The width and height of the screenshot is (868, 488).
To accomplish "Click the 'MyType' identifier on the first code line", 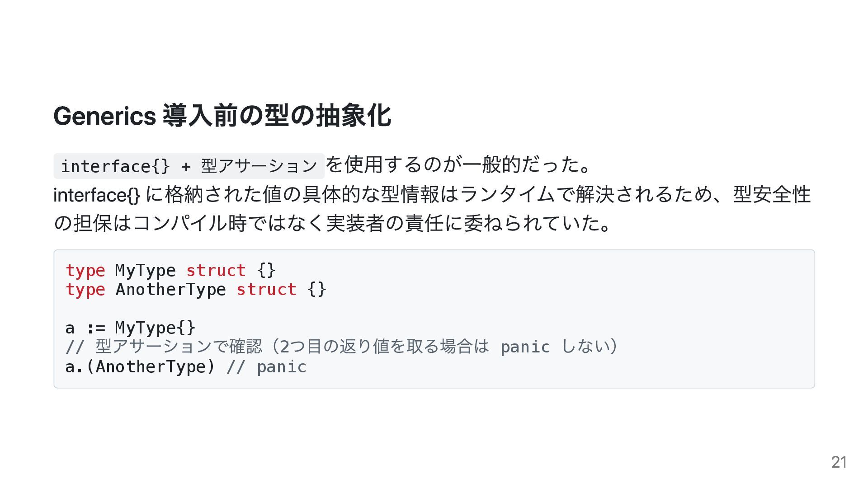I will coord(146,271).
